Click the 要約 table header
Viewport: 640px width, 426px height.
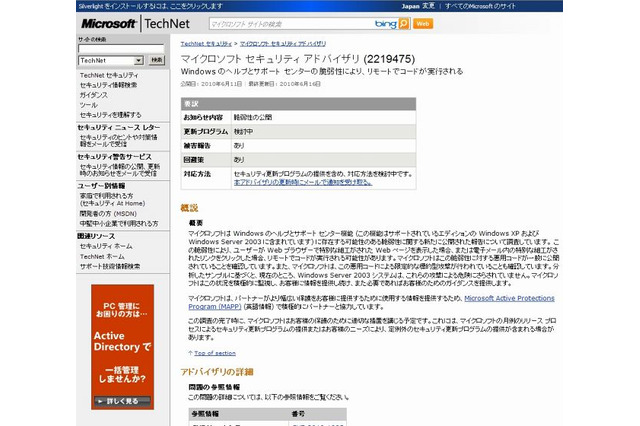point(298,104)
